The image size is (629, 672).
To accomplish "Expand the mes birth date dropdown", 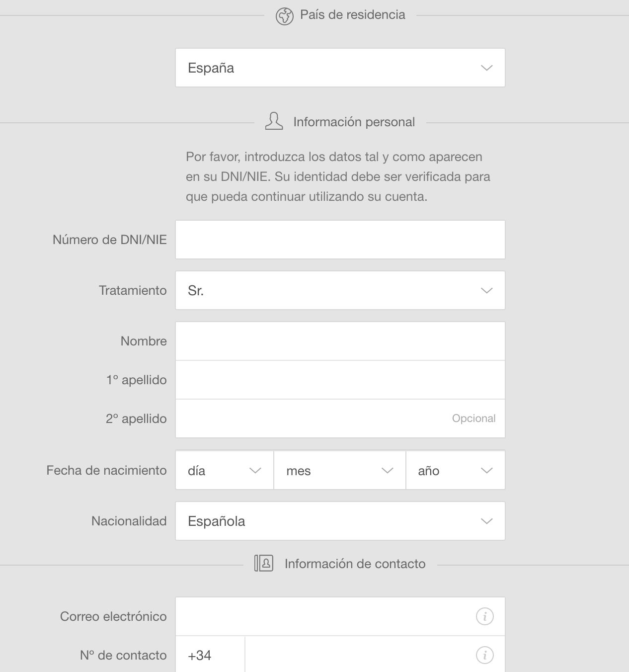I will coord(340,470).
